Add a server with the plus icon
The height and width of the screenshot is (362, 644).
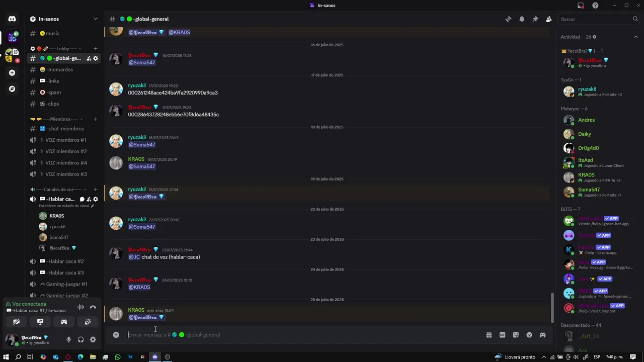pyautogui.click(x=12, y=72)
